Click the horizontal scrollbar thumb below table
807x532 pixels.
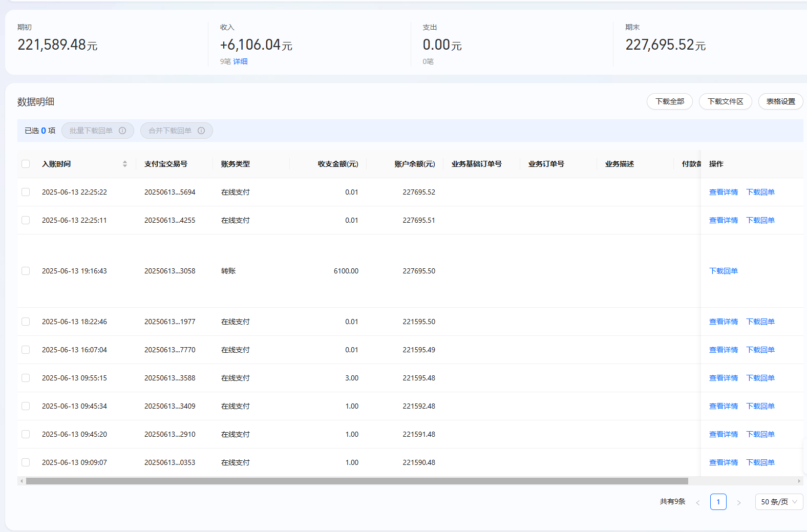point(357,481)
